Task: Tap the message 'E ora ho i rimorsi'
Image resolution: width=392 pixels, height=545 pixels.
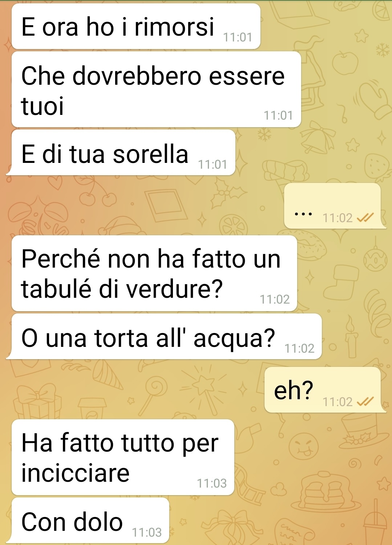Action: coord(136,26)
